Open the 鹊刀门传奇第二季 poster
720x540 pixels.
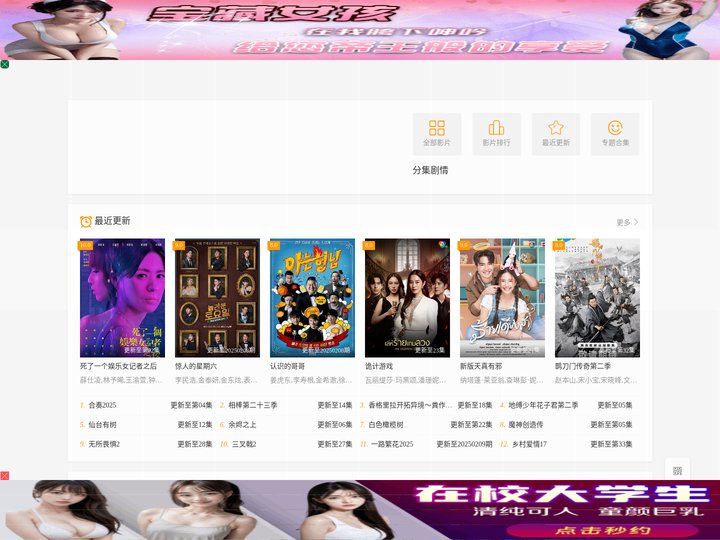[x=597, y=297]
